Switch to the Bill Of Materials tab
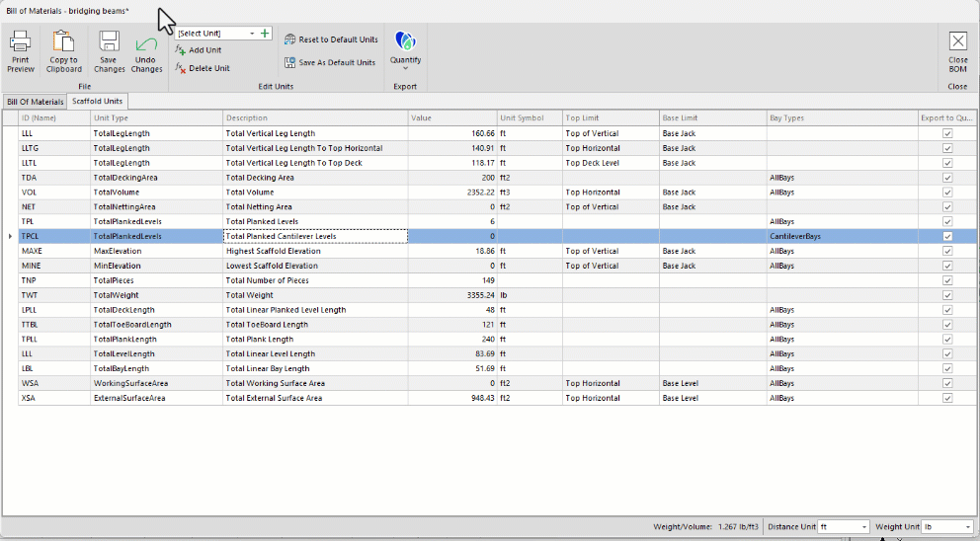The width and height of the screenshot is (980, 541). tap(35, 102)
